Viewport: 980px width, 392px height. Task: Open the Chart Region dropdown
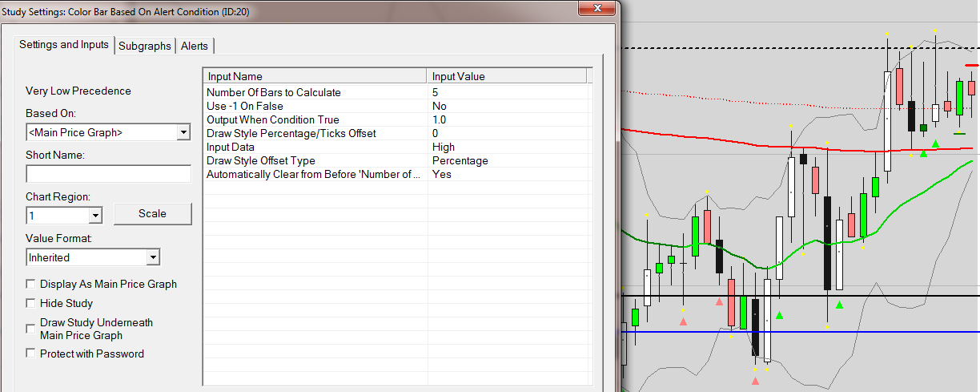point(94,216)
